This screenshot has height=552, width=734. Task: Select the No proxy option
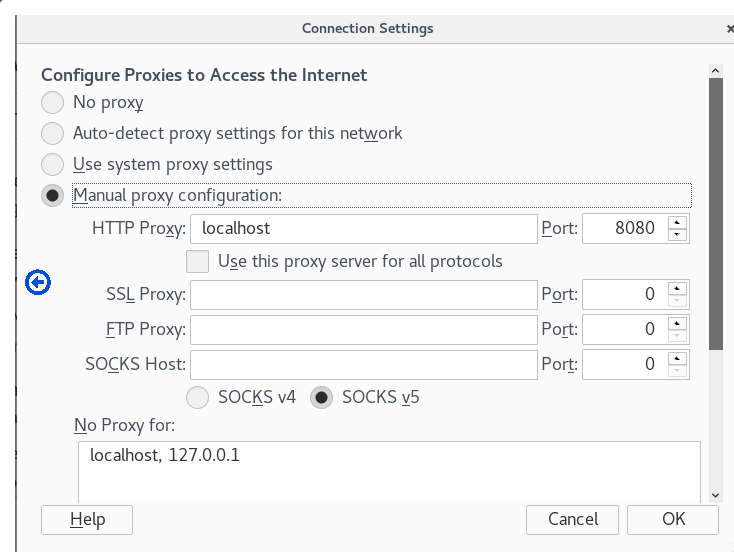pos(52,103)
